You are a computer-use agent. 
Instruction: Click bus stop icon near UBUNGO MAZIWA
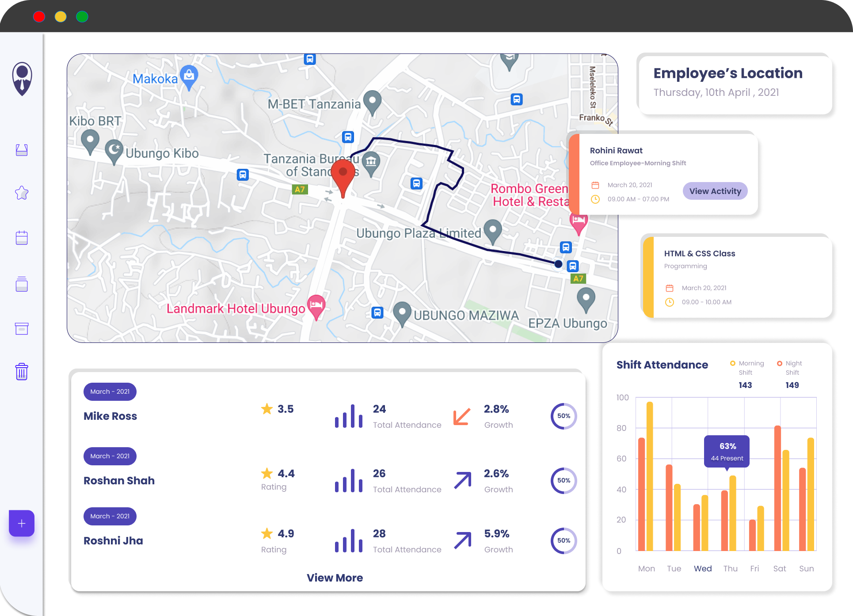click(x=377, y=313)
